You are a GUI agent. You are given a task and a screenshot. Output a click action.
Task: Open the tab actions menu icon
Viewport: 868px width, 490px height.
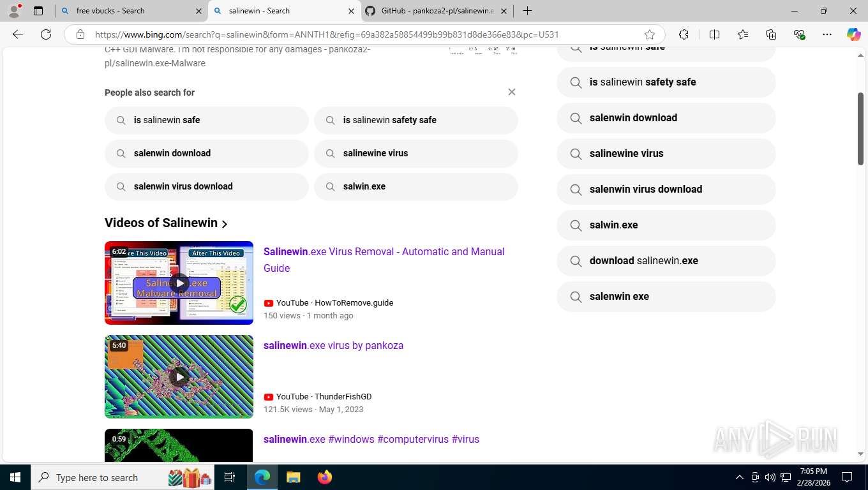click(x=38, y=11)
